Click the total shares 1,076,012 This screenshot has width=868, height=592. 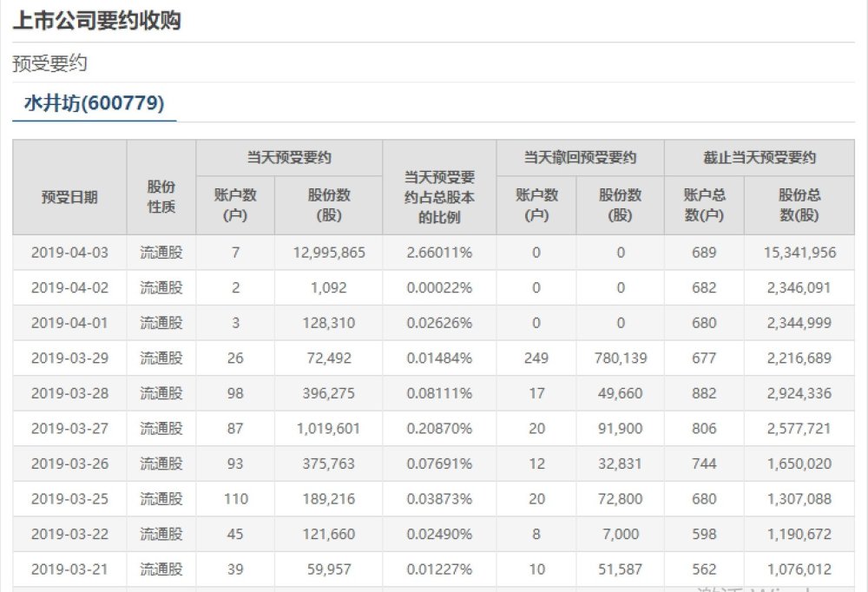pos(799,569)
